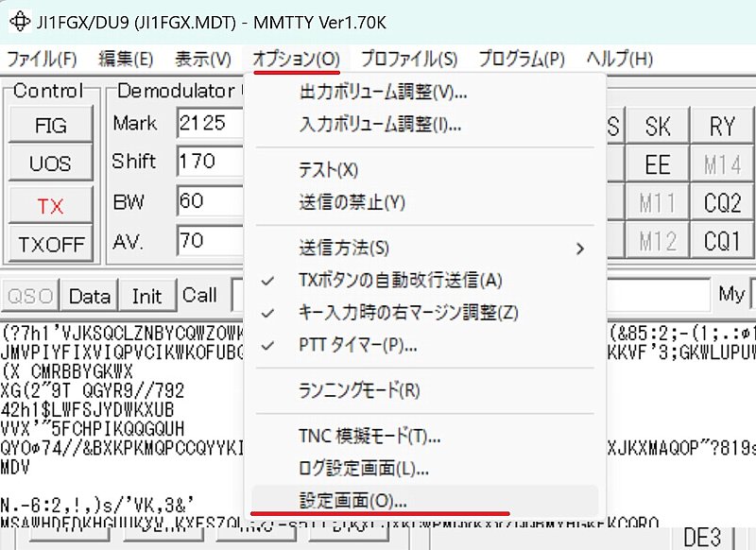Click the Shift field showing 170

[x=210, y=161]
